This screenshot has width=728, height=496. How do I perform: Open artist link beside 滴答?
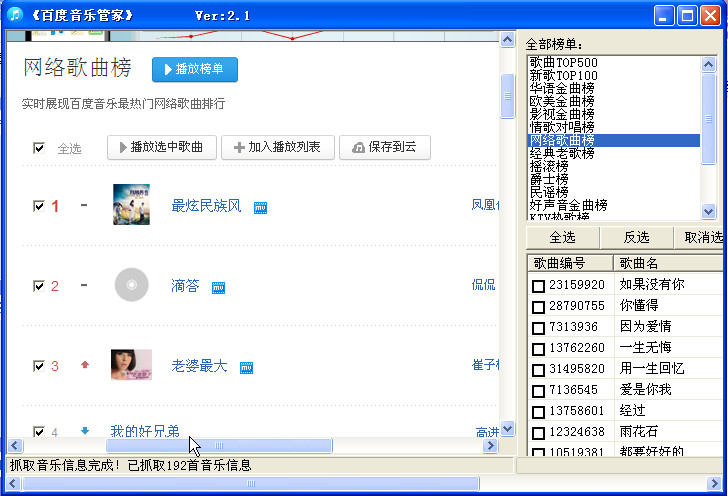pos(483,285)
